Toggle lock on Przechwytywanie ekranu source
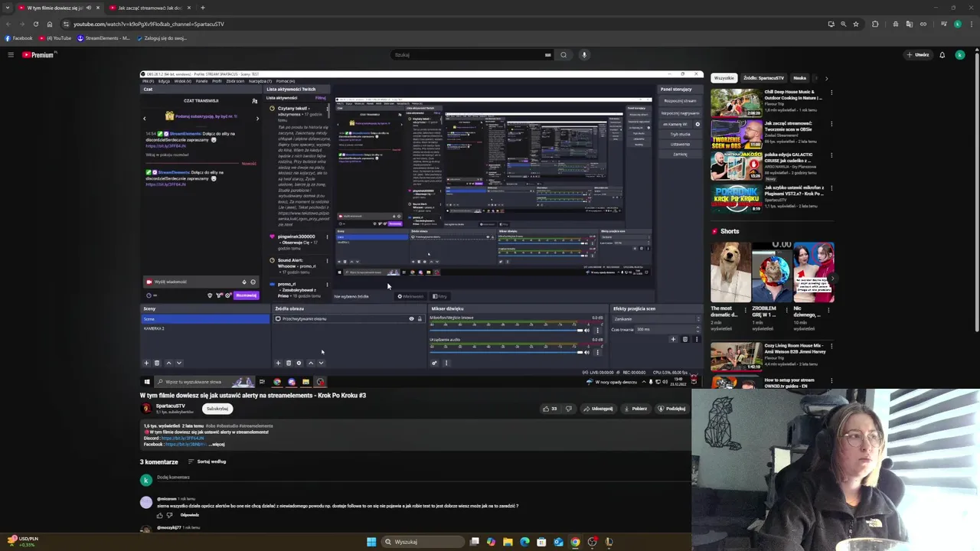The width and height of the screenshot is (980, 551). click(x=419, y=319)
